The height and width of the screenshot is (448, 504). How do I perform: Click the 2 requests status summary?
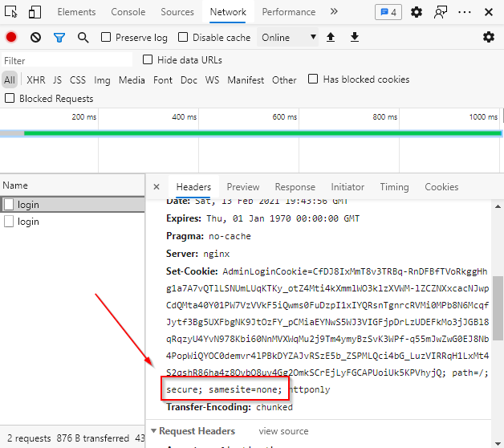click(29, 438)
